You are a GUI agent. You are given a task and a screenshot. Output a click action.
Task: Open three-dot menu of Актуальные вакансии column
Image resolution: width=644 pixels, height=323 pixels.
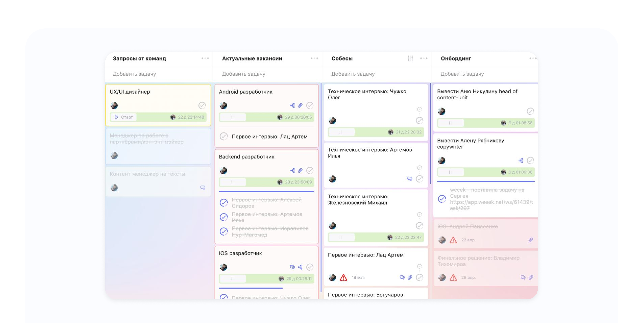314,58
